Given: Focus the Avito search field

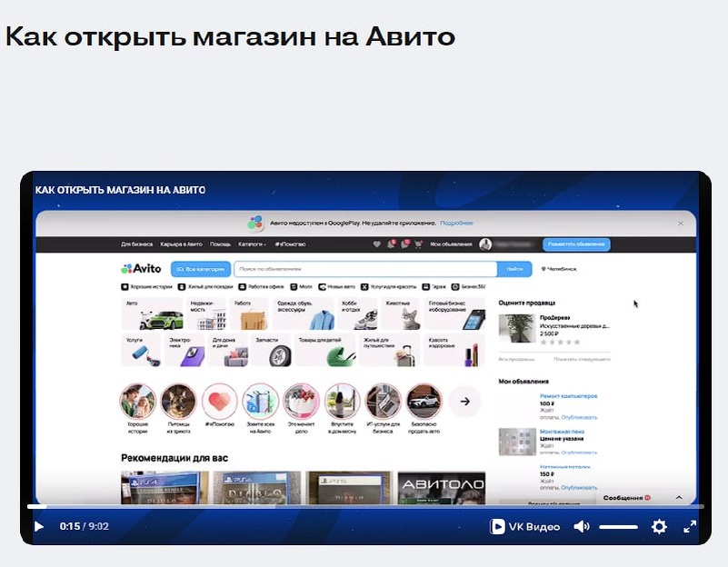Looking at the screenshot, I should click(x=365, y=269).
